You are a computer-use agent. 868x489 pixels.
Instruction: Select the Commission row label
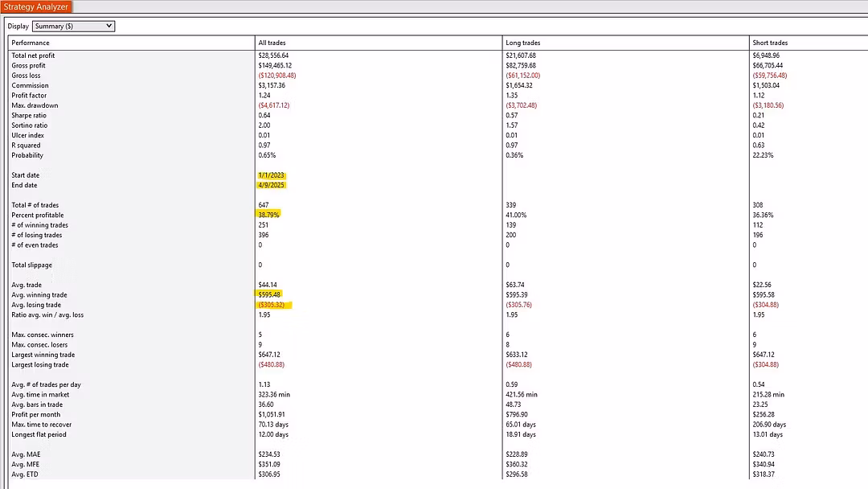tap(30, 85)
